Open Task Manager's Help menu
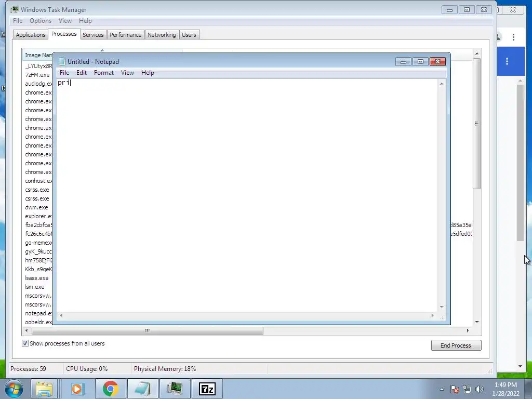 [85, 21]
